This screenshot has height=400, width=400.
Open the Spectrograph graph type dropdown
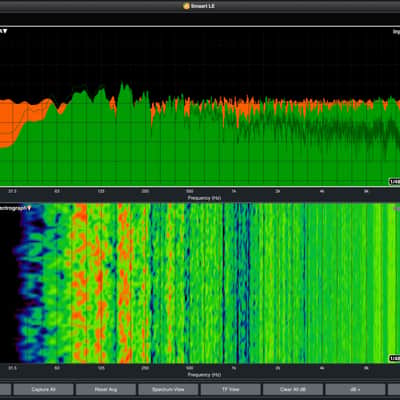(x=15, y=208)
